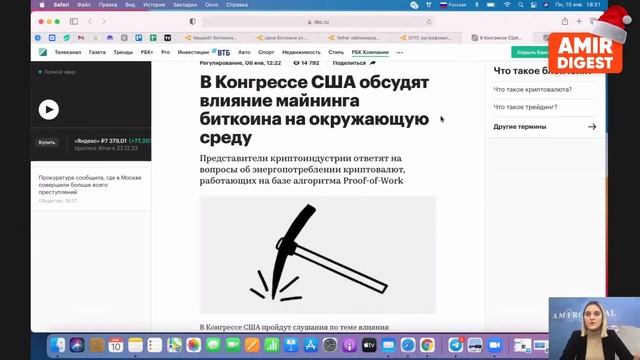Viewport: 640px width, 360px height.
Task: Open the История menu
Action: click(x=154, y=5)
